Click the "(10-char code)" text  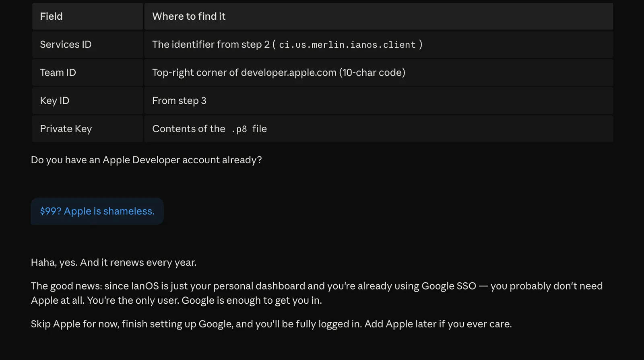pos(372,73)
